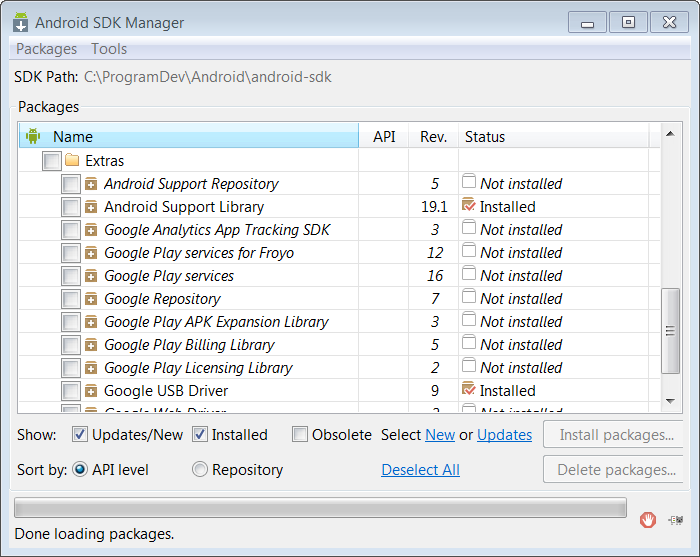The height and width of the screenshot is (557, 700).
Task: Enable the Obsolete filter checkbox
Action: pos(300,434)
